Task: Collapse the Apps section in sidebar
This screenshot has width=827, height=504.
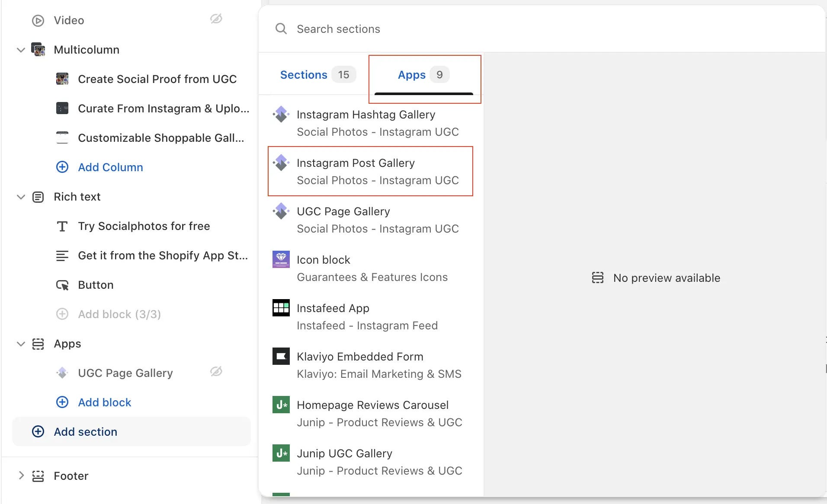Action: point(21,344)
